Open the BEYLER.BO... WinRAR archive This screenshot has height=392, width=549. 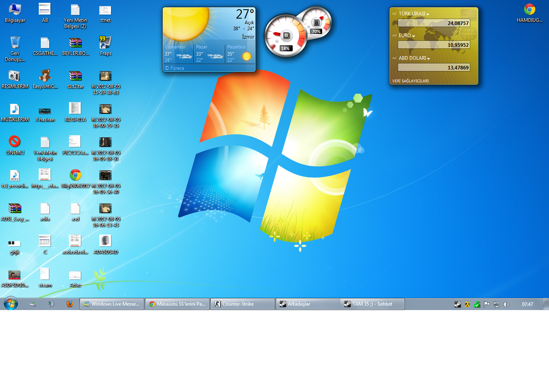75,46
